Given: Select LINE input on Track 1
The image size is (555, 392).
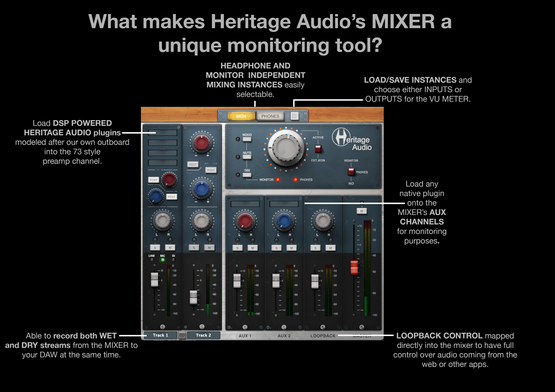Looking at the screenshot, I should 152,260.
